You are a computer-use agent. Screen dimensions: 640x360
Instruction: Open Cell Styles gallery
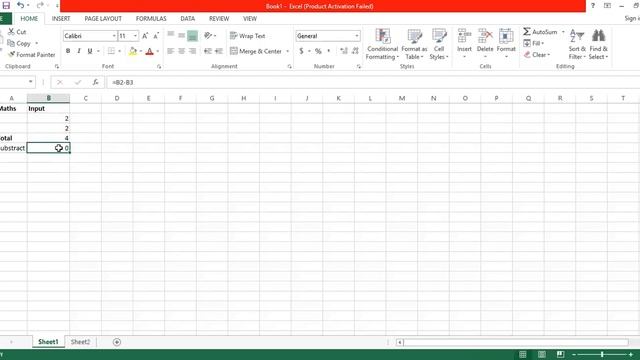(439, 44)
